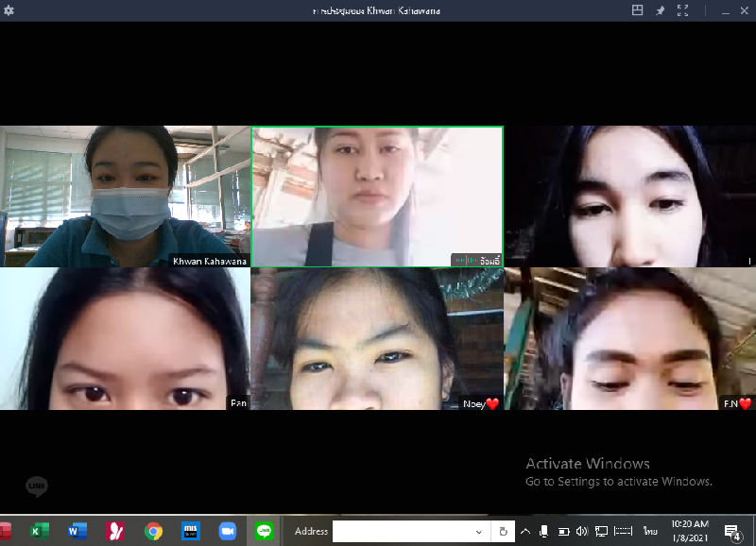Open Google Chrome from the taskbar
This screenshot has height=546, width=756.
tap(153, 531)
